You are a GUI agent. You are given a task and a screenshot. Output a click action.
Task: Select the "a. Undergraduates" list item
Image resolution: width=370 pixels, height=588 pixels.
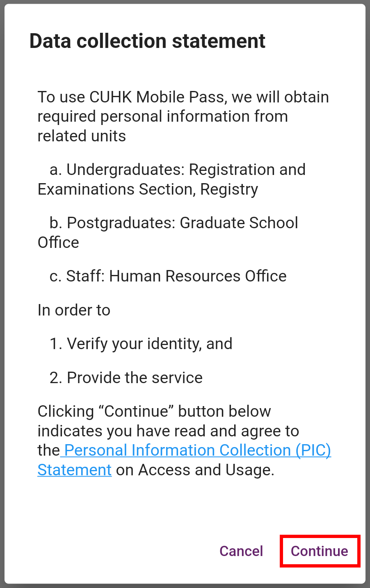click(119, 170)
